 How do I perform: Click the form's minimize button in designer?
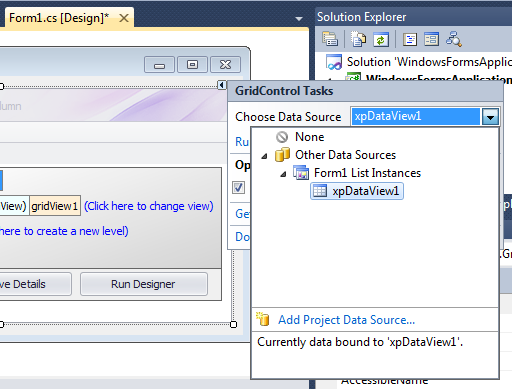(159, 65)
